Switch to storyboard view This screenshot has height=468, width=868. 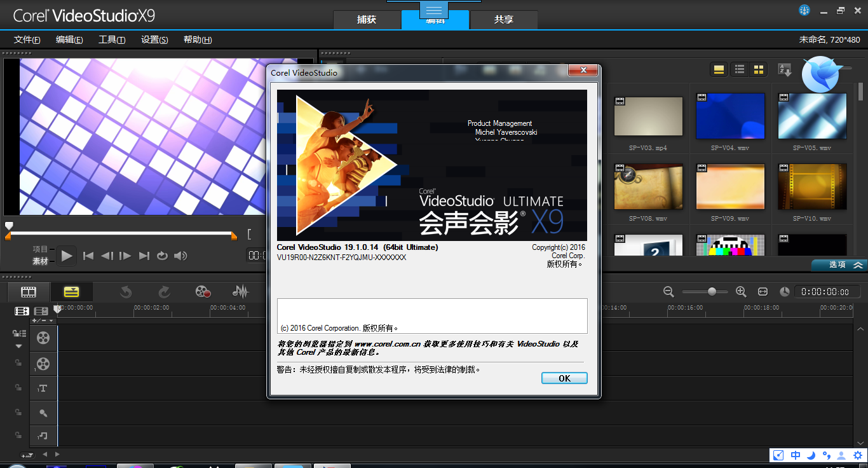(x=29, y=292)
